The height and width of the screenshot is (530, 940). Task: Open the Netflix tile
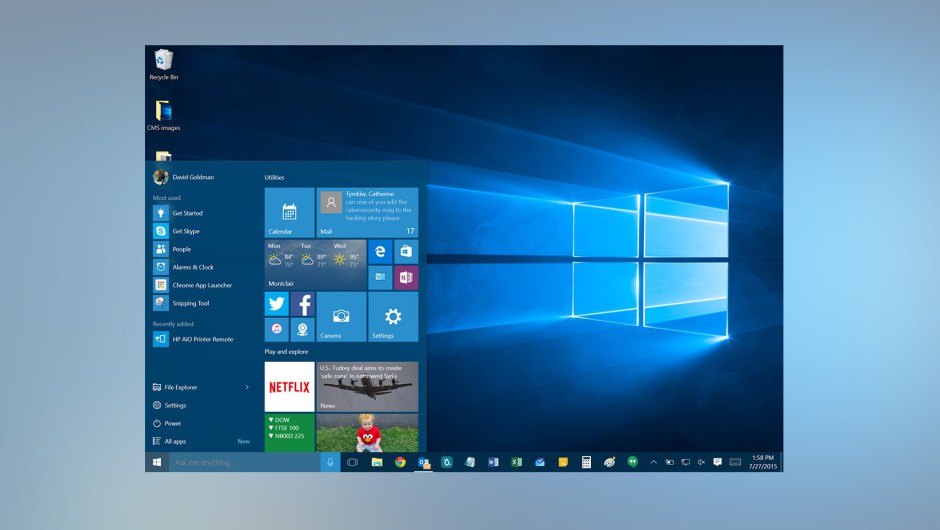coord(290,387)
